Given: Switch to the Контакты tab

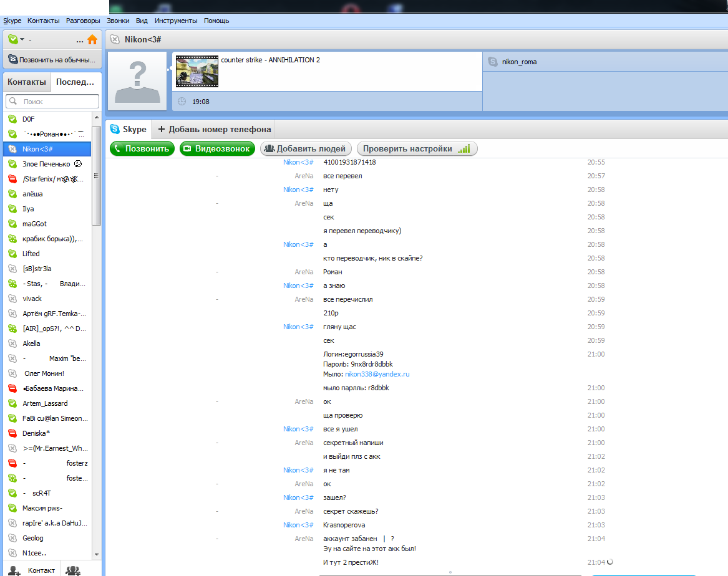Looking at the screenshot, I should pos(27,82).
